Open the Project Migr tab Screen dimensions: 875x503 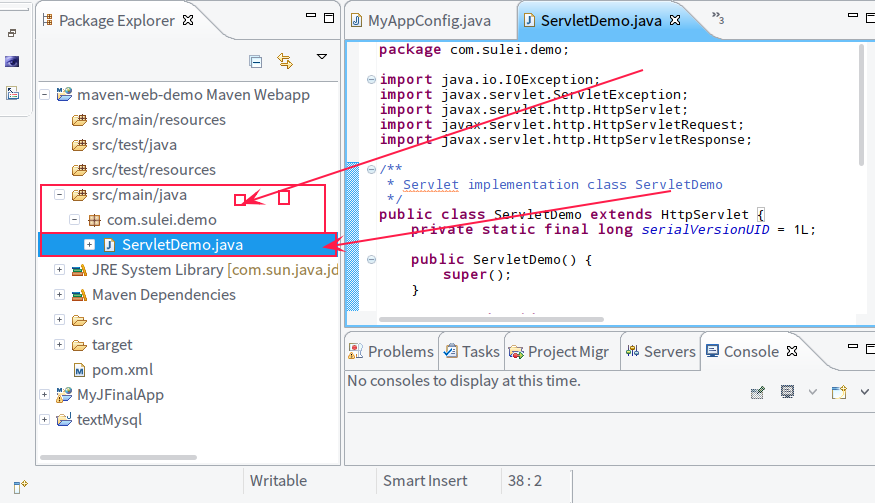pos(559,352)
